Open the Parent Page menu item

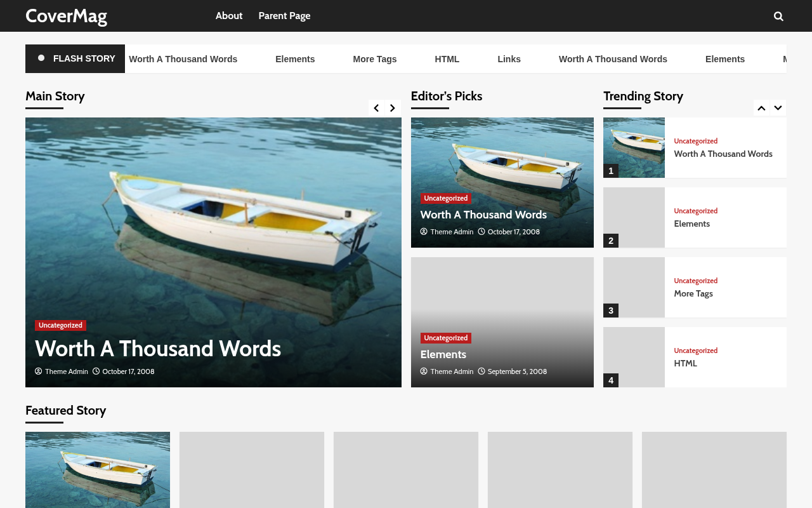(284, 16)
